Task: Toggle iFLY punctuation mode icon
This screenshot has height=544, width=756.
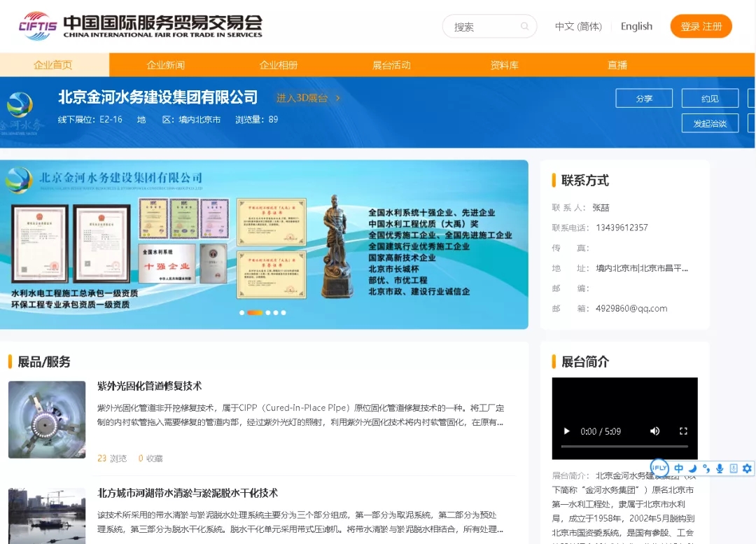Action: pos(706,468)
